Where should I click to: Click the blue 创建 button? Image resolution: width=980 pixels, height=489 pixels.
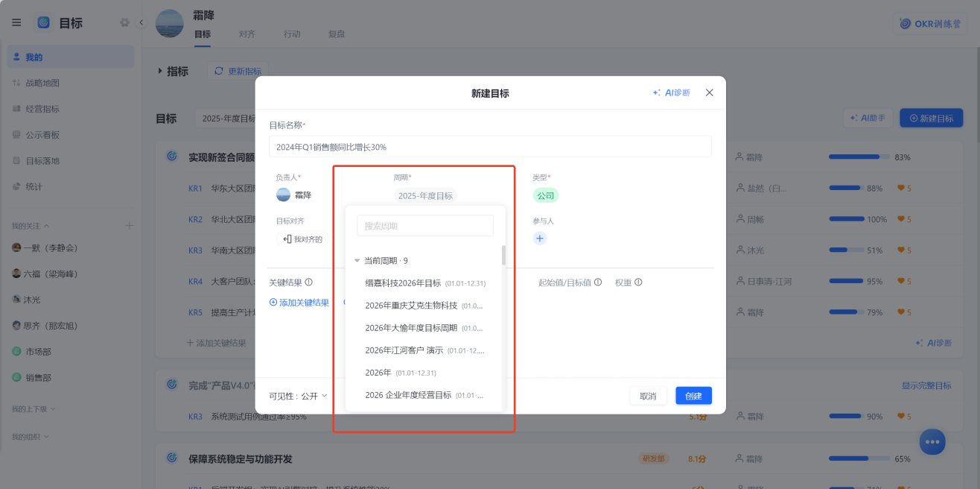[x=694, y=396]
